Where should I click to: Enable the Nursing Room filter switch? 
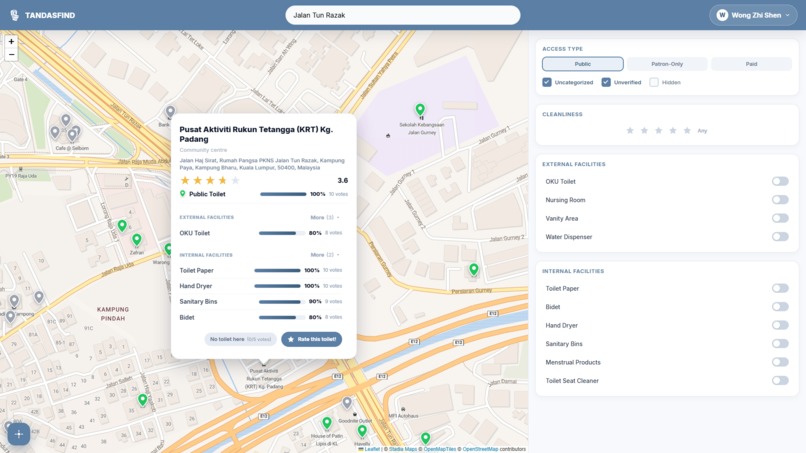780,200
